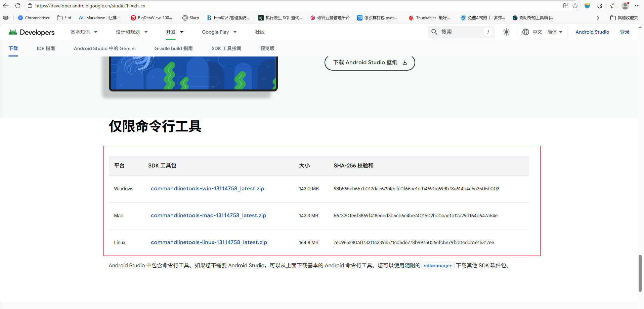Expand the bookmarks overflow chevron

pyautogui.click(x=598, y=18)
